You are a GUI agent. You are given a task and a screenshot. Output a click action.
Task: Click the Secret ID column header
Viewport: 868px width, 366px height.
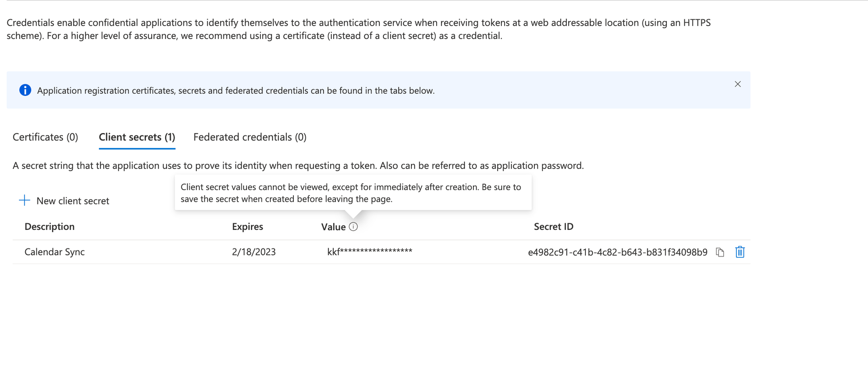click(553, 226)
